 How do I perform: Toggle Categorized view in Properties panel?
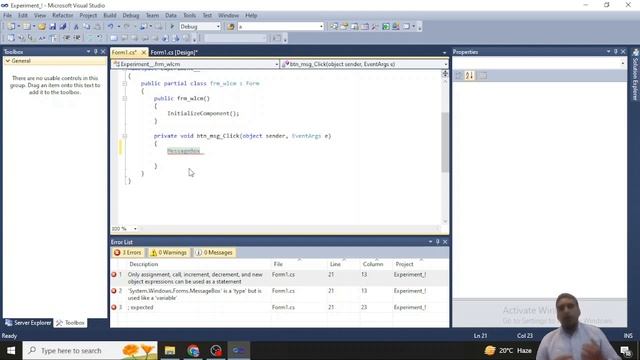click(x=459, y=76)
